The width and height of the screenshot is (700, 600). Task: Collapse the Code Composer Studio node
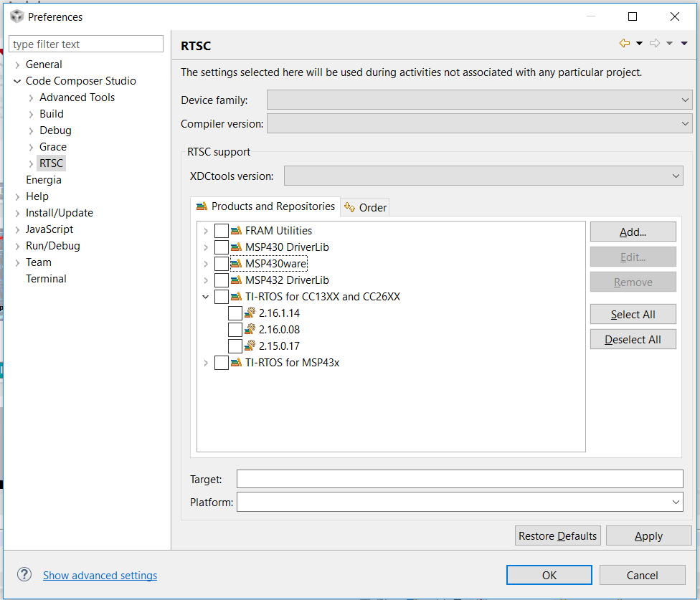point(17,81)
